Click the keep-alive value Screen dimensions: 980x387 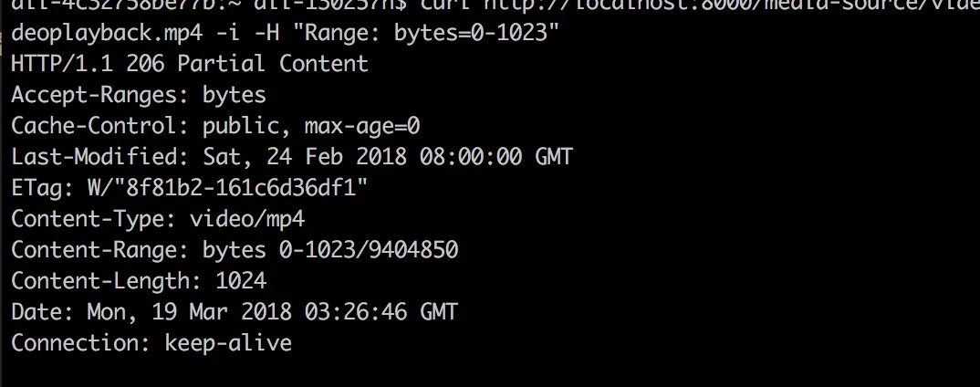[x=228, y=343]
